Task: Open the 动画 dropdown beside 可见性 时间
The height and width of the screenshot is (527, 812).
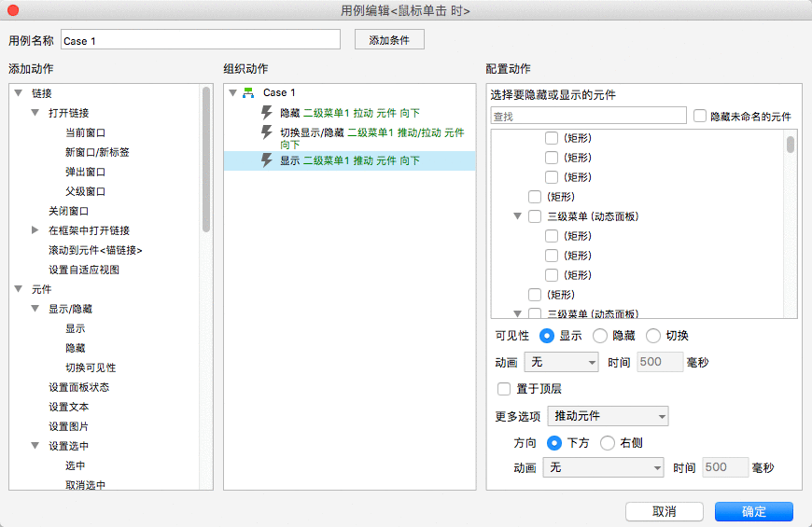Action: (x=561, y=362)
